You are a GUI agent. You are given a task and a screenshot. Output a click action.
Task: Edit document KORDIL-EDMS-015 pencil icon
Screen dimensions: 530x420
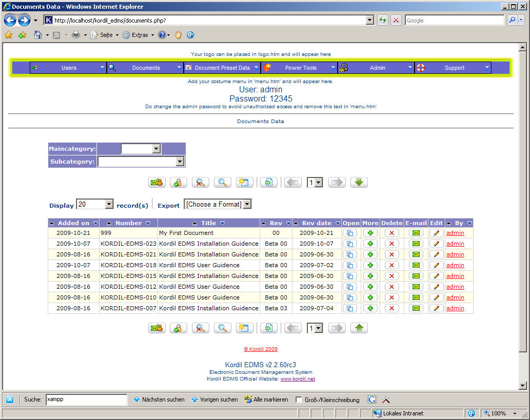(x=437, y=276)
